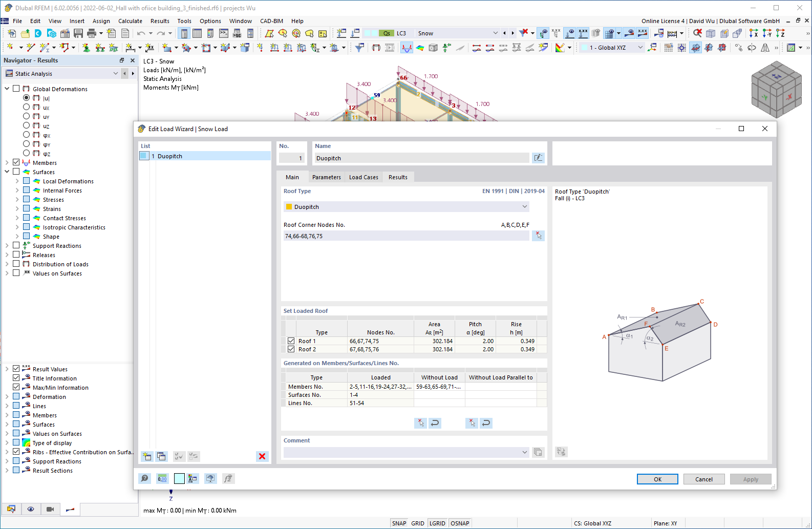The height and width of the screenshot is (529, 812).
Task: Toggle the Result Values checkbox
Action: coord(16,369)
